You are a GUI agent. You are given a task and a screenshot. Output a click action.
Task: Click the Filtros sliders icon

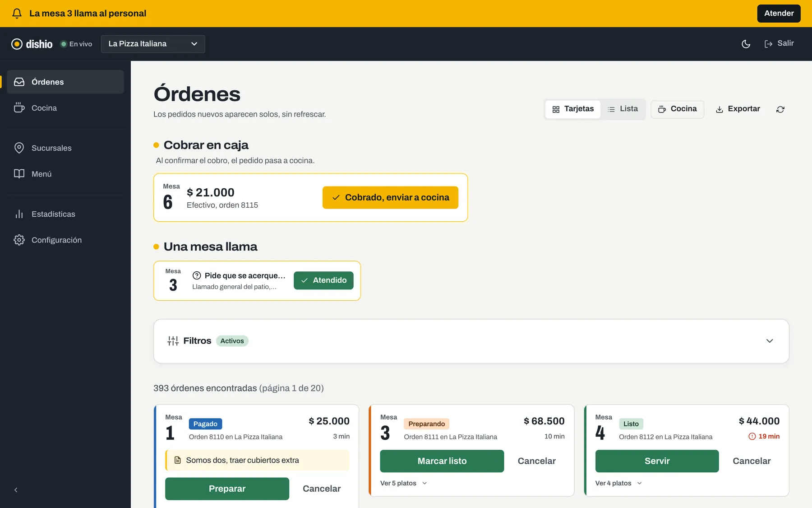pos(173,341)
